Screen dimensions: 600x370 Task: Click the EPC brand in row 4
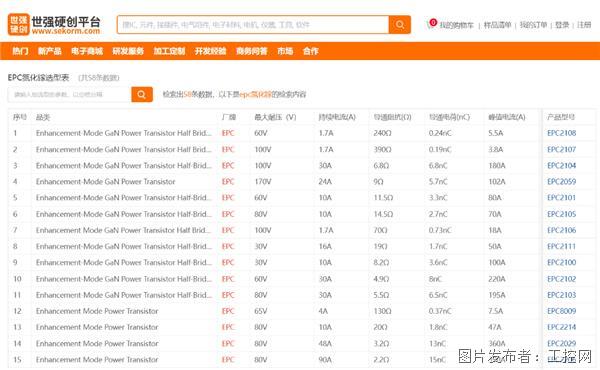pos(228,182)
